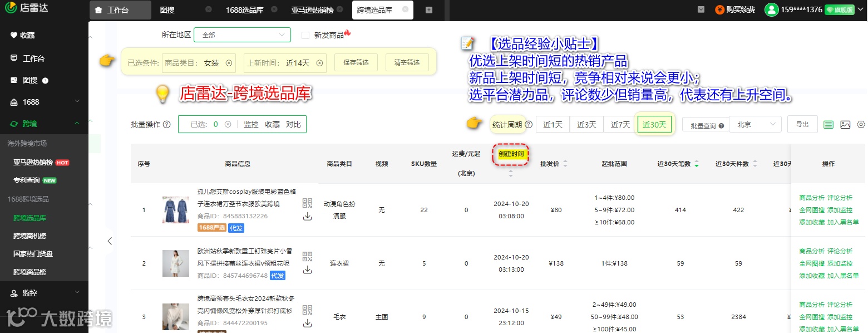The height and width of the screenshot is (333, 868).
Task: Sort by 创建时间 arrows
Action: coord(511,174)
